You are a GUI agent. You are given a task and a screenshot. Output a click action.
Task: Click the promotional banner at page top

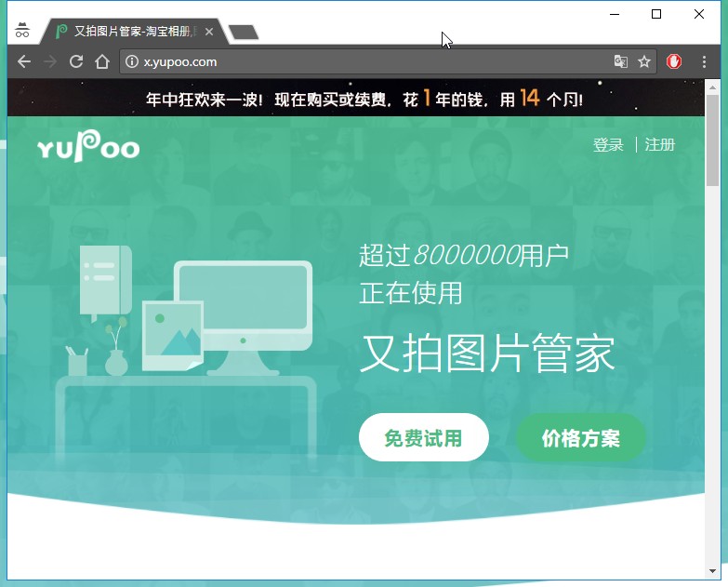(364, 98)
